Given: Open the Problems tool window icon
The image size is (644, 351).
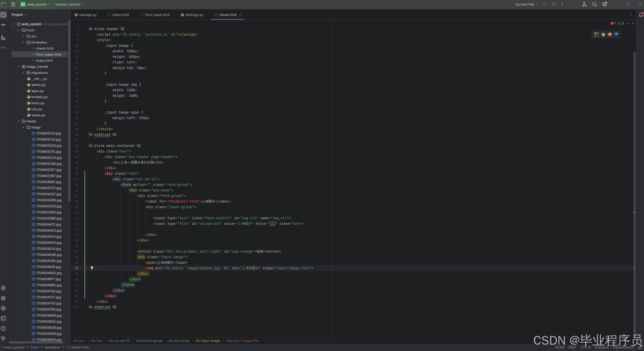Looking at the screenshot, I should click(x=3, y=329).
